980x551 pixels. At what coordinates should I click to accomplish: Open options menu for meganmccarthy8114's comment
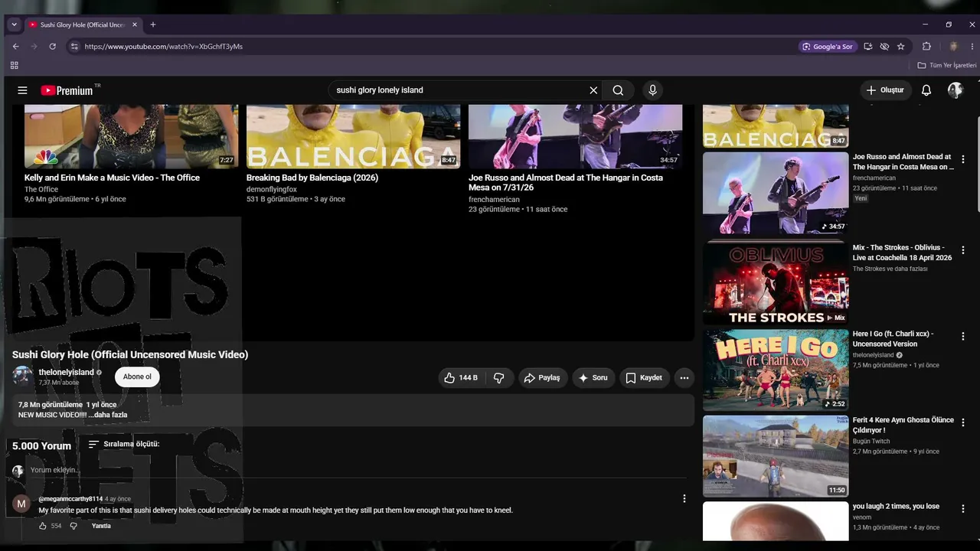[684, 498]
